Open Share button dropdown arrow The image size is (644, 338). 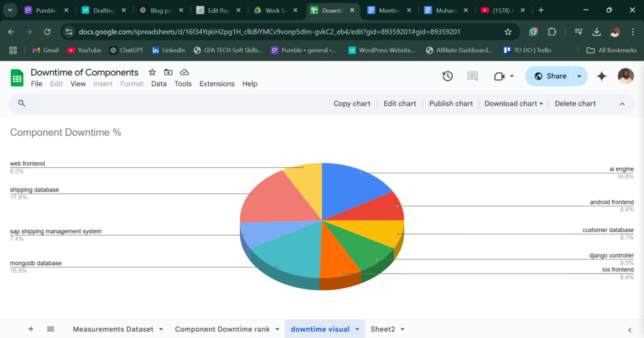[x=579, y=76]
